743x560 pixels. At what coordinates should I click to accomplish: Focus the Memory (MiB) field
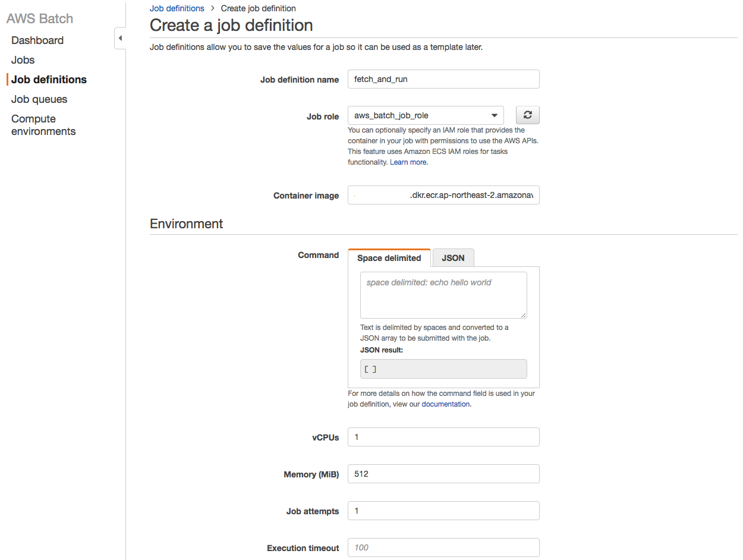[443, 474]
